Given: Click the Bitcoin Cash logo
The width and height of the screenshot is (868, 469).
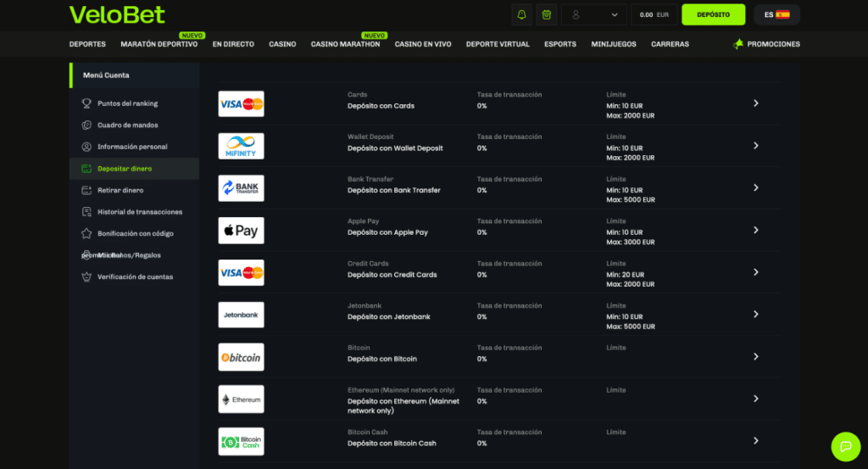Looking at the screenshot, I should pos(241,441).
